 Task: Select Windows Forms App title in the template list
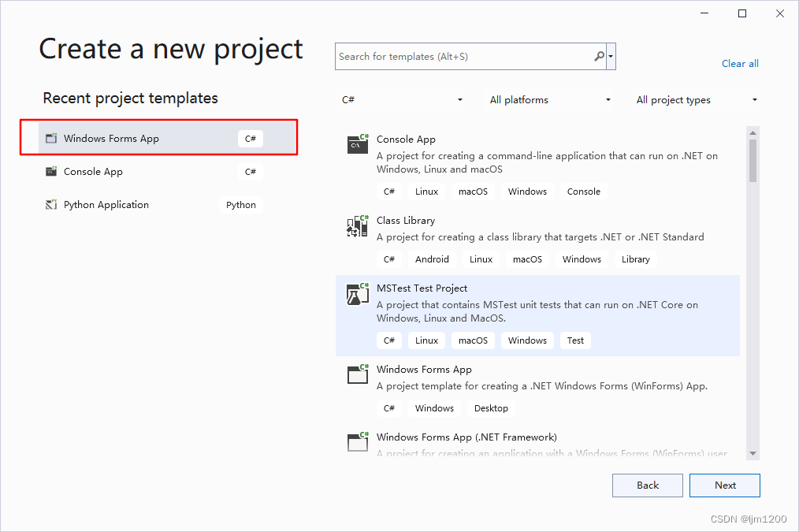tap(424, 369)
